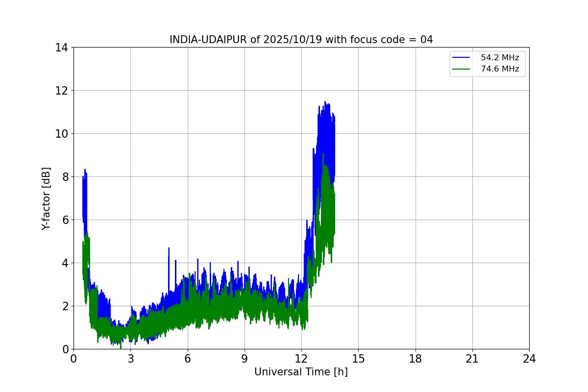Click the Universal Time [h] axis label
Image resolution: width=588 pixels, height=392 pixels.
coord(301,372)
